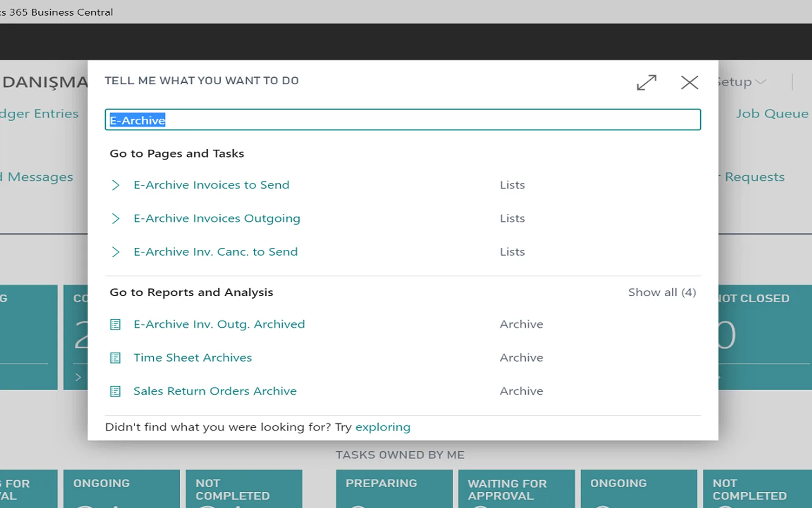Image resolution: width=812 pixels, height=508 pixels.
Task: Close the Tell Me dialog
Action: [x=690, y=82]
